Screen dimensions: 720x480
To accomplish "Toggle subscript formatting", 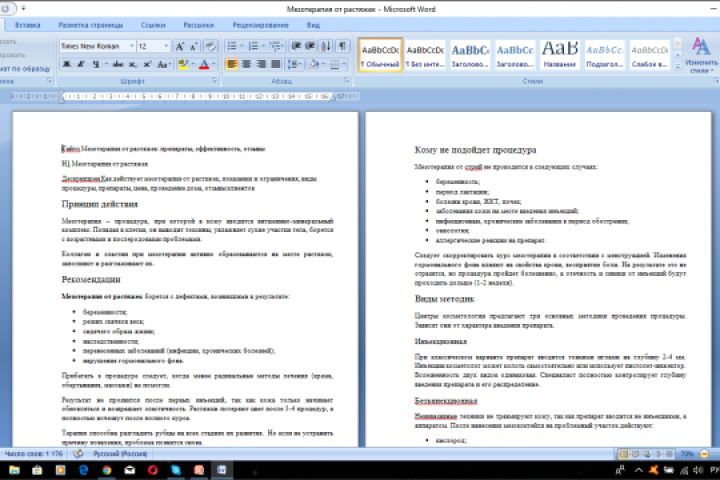I will click(132, 64).
